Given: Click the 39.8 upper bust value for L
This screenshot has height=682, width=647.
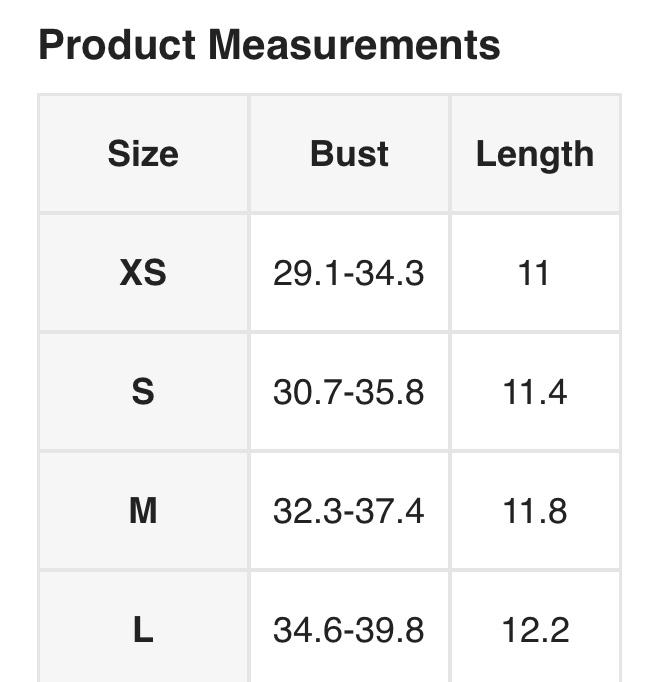Looking at the screenshot, I should click(x=391, y=630).
